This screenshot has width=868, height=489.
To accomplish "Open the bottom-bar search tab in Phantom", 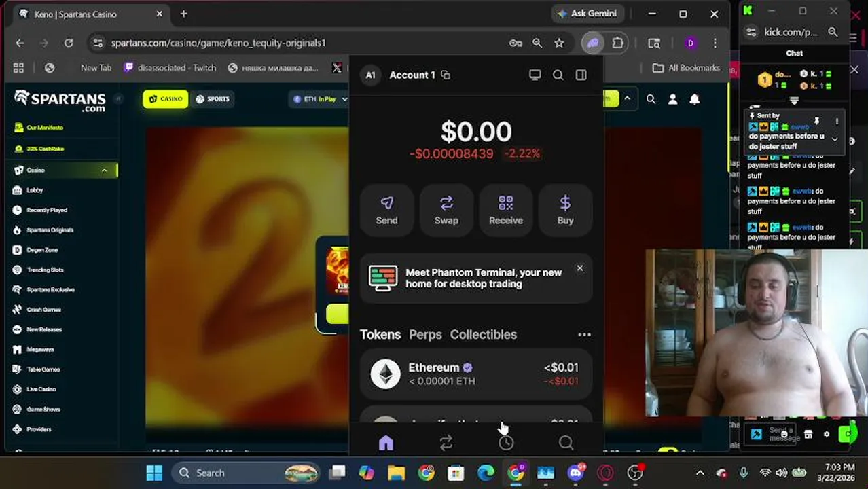I will pyautogui.click(x=566, y=443).
